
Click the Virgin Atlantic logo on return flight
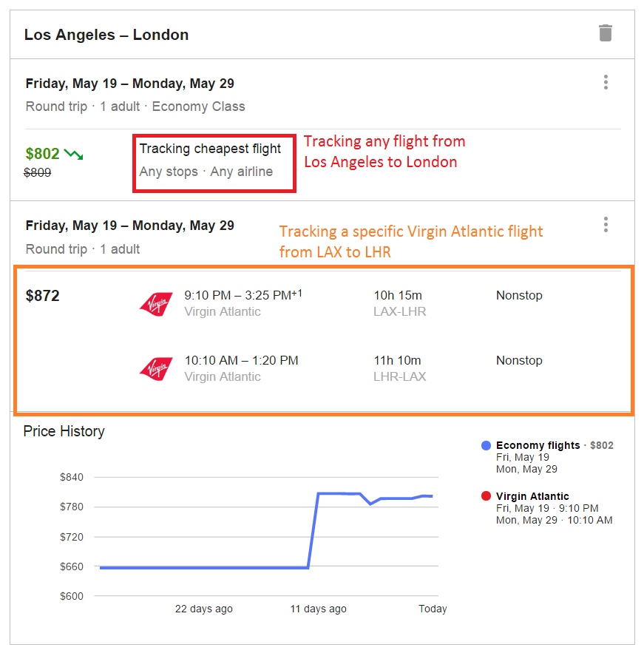156,368
